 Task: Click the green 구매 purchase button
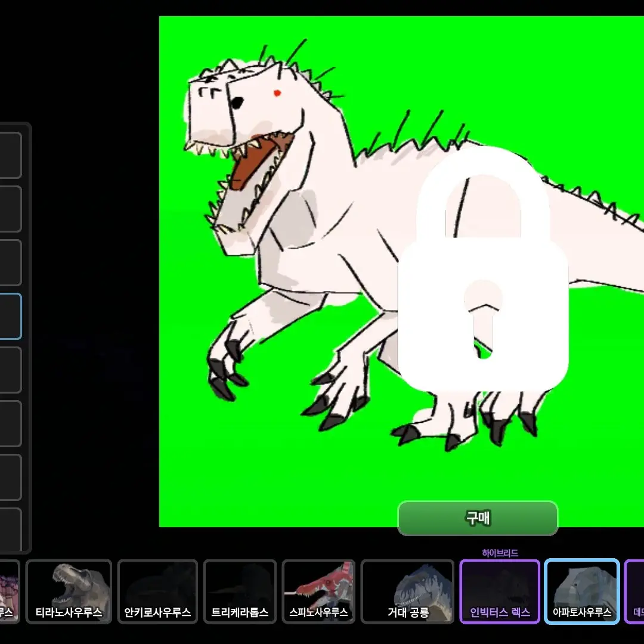pos(478,518)
